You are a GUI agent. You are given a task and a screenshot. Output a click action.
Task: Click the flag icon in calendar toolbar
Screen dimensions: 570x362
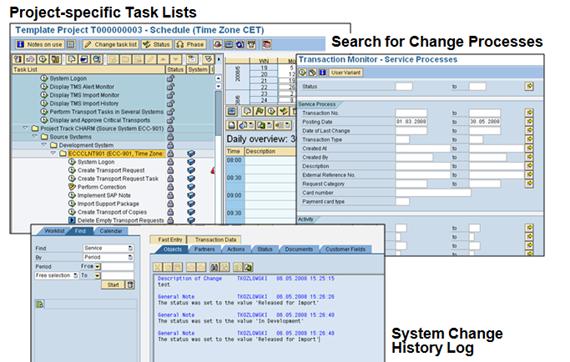pos(259,111)
